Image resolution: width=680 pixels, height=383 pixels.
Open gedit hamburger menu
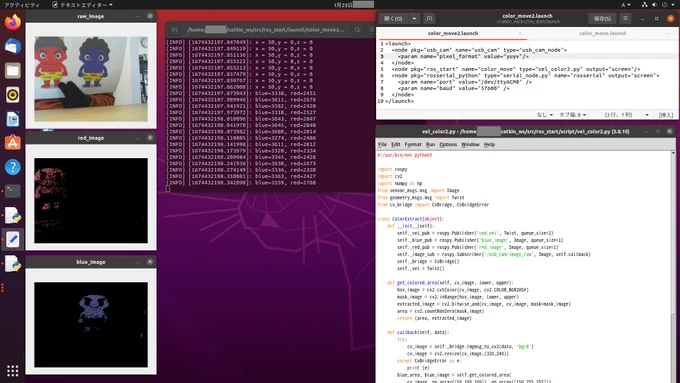click(625, 19)
